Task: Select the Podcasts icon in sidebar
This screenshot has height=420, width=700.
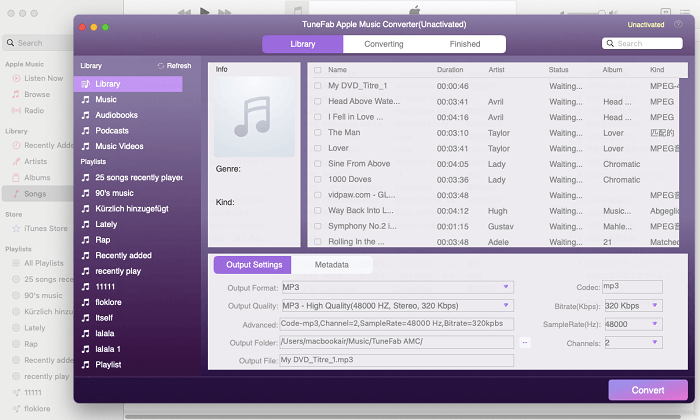Action: point(85,131)
